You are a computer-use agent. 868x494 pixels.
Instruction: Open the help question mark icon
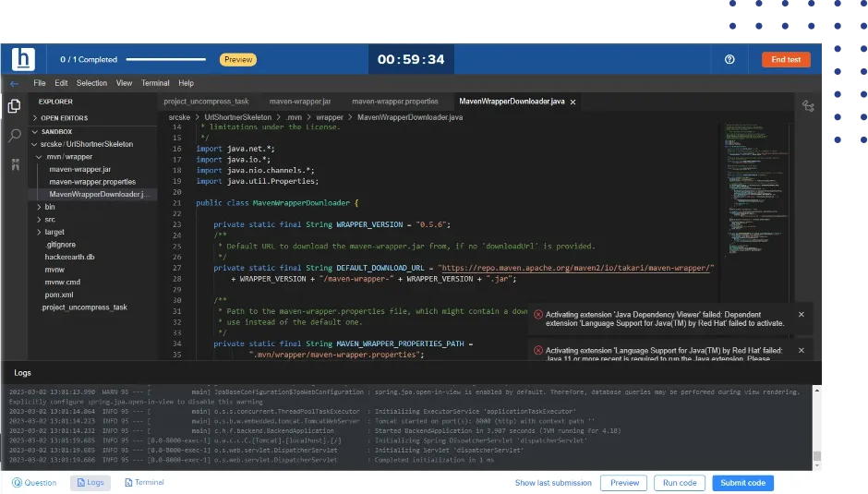tap(729, 59)
